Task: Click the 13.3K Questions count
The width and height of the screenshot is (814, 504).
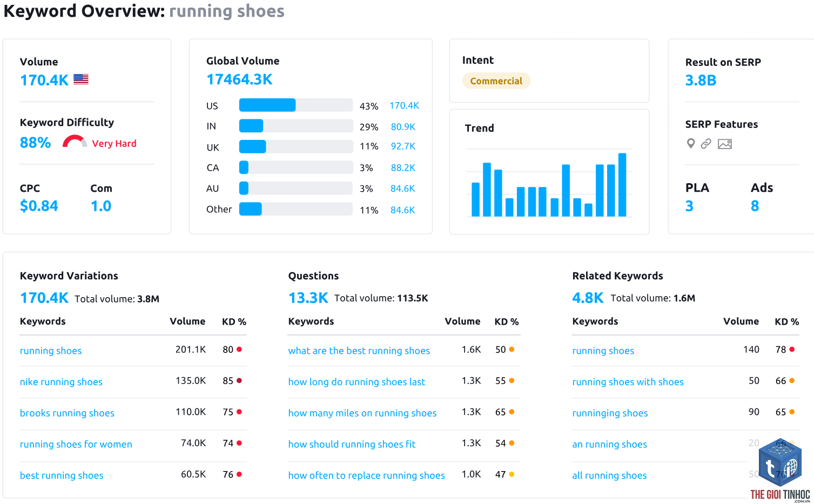Action: (x=308, y=298)
